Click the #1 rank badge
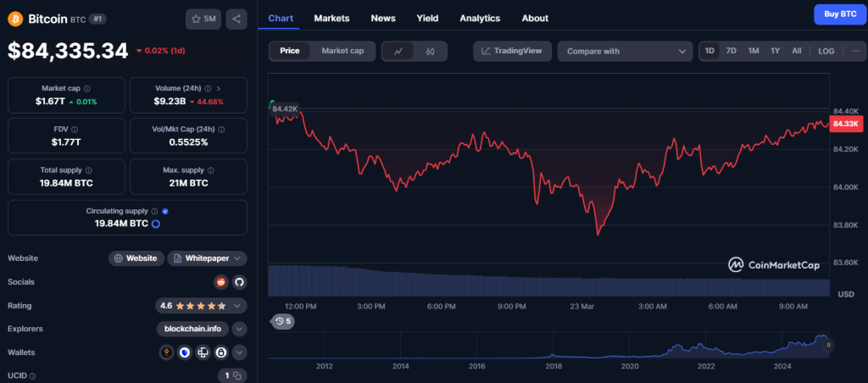This screenshot has height=383, width=868. (x=98, y=19)
